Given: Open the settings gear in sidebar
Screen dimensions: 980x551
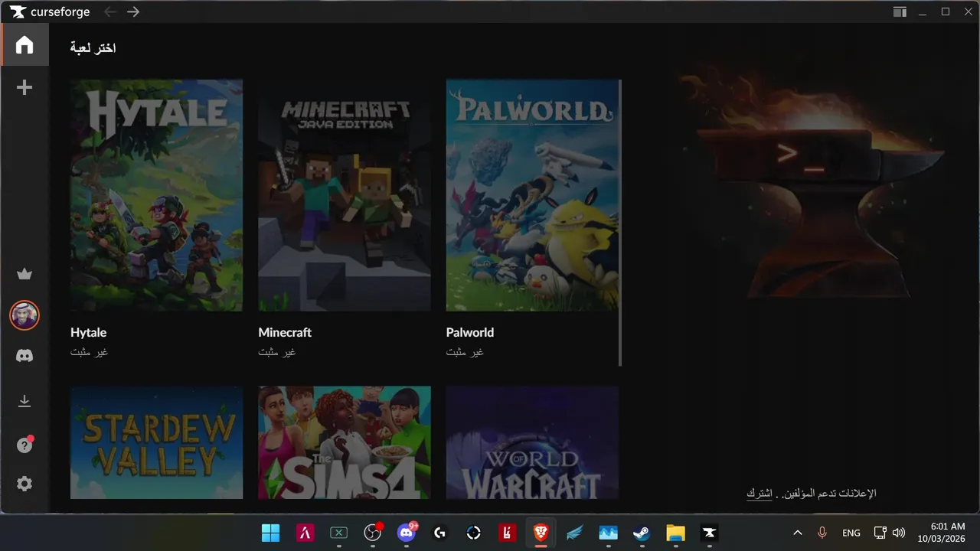Looking at the screenshot, I should (x=24, y=484).
